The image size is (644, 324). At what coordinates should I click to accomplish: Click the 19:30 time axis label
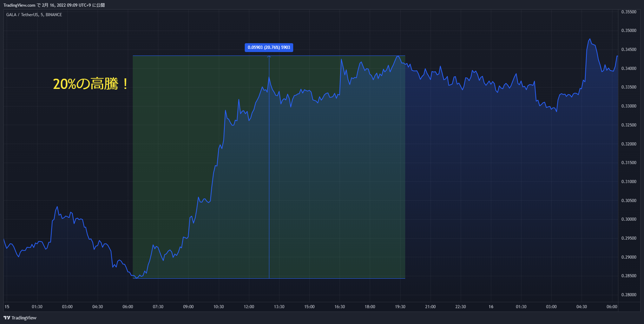[400, 307]
